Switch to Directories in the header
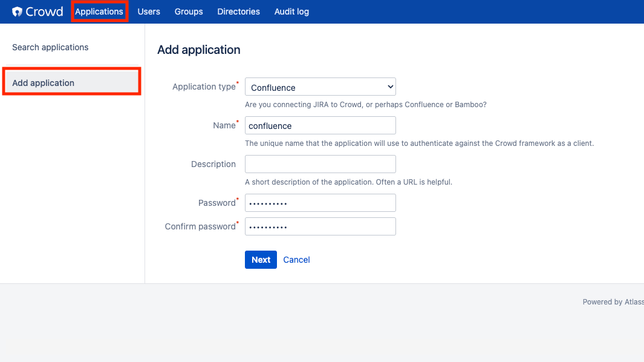The width and height of the screenshot is (644, 362). coord(238,12)
